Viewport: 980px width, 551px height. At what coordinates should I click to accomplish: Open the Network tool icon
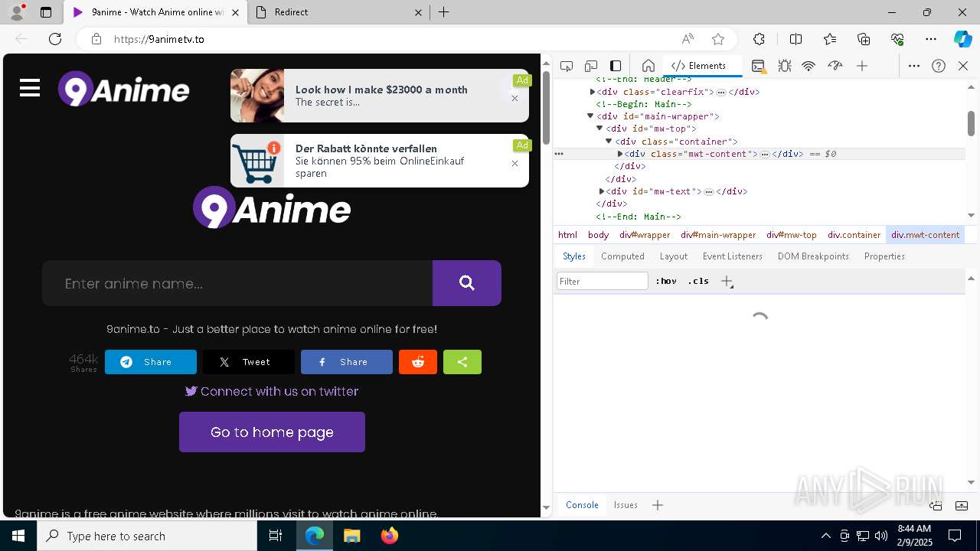click(808, 66)
